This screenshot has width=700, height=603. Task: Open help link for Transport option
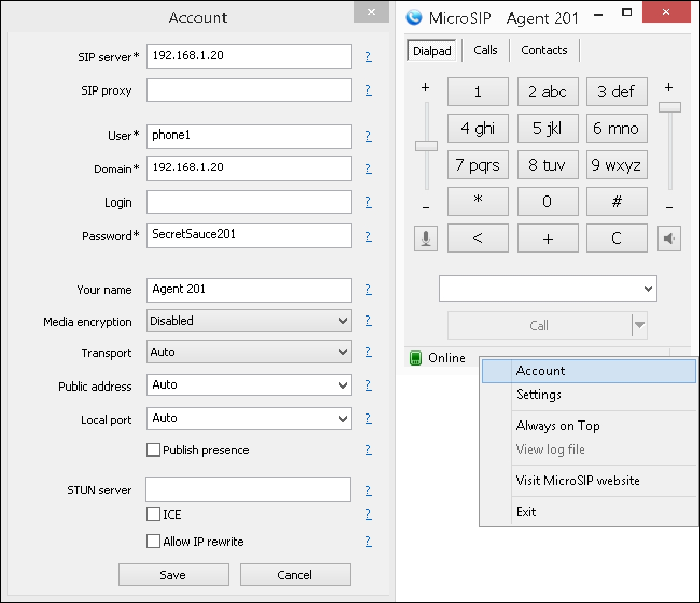click(368, 352)
